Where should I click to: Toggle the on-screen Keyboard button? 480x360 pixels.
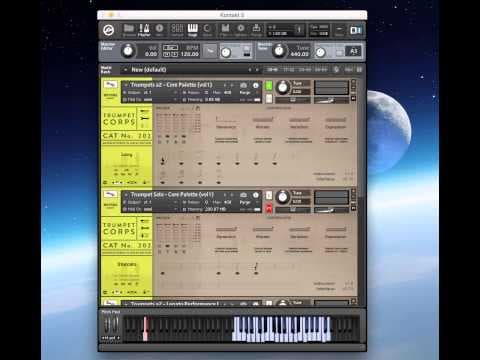[192, 30]
